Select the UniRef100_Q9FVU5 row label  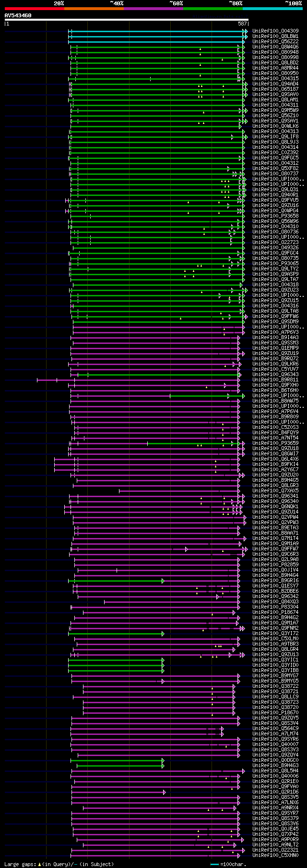click(275, 200)
